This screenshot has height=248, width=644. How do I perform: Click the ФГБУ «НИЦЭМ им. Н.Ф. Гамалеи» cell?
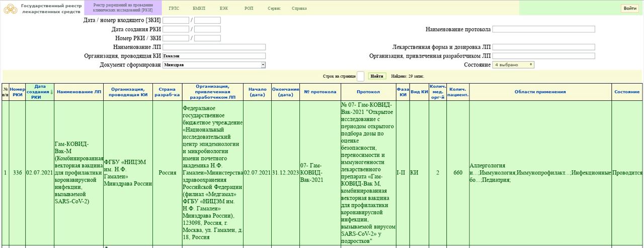click(x=128, y=173)
